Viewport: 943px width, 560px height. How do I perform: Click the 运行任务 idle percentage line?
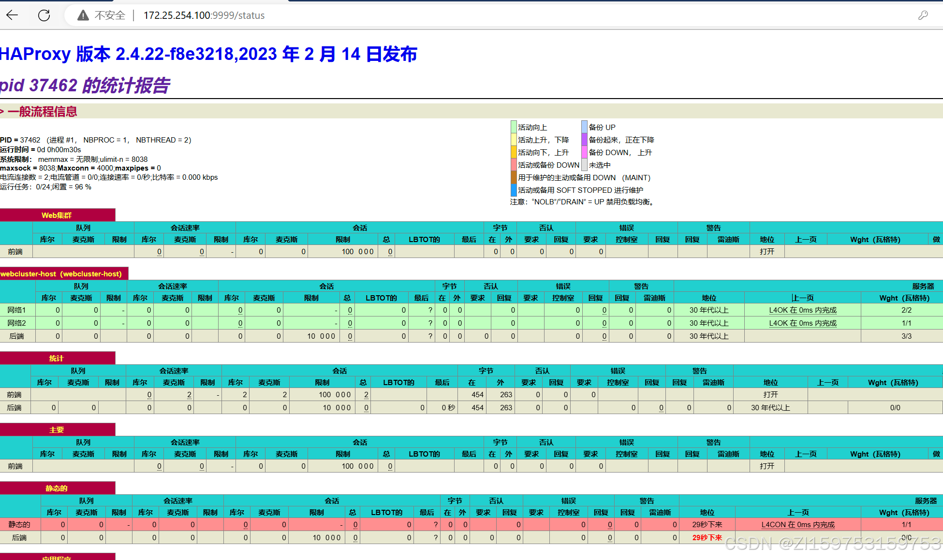[46, 187]
